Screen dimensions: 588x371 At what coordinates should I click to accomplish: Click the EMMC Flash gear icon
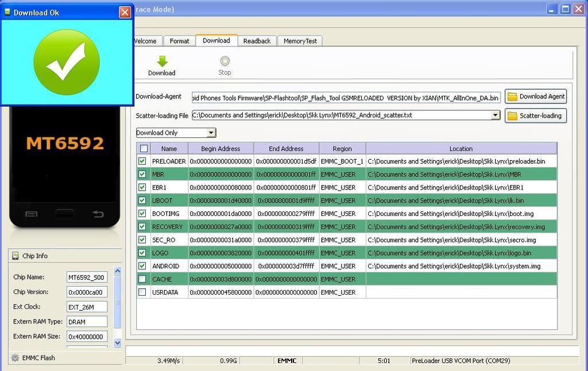coord(15,358)
